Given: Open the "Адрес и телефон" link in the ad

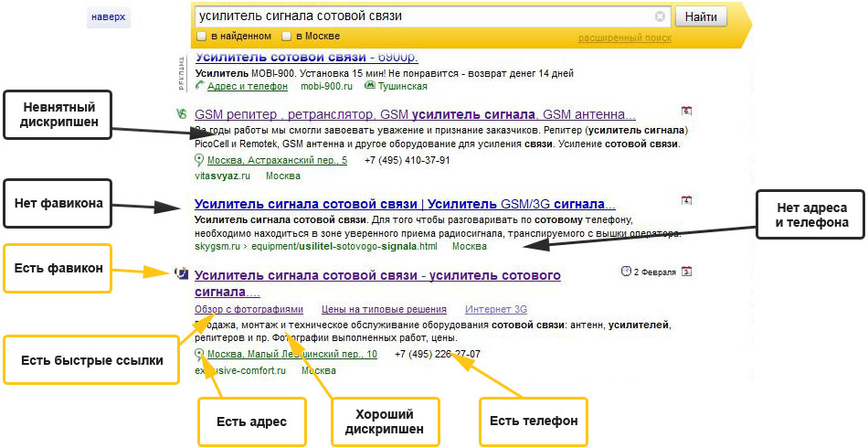Looking at the screenshot, I should tap(247, 86).
